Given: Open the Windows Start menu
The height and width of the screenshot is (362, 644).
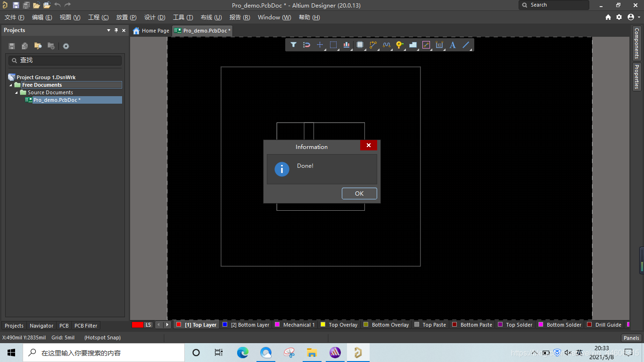Looking at the screenshot, I should tap(11, 353).
